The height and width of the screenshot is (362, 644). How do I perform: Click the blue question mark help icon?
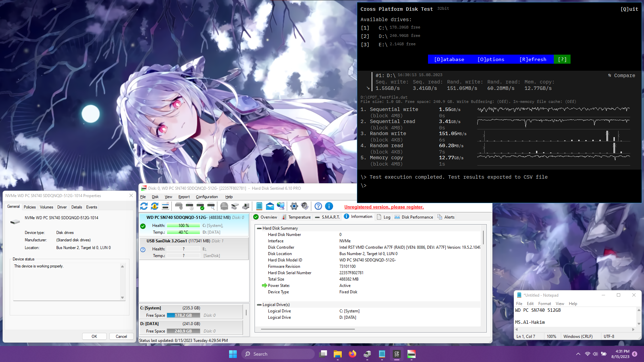point(318,206)
